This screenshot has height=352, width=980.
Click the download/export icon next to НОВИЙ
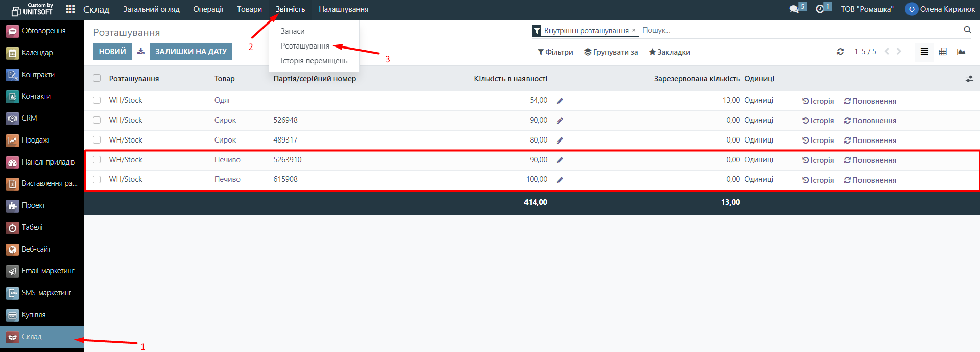[x=141, y=51]
